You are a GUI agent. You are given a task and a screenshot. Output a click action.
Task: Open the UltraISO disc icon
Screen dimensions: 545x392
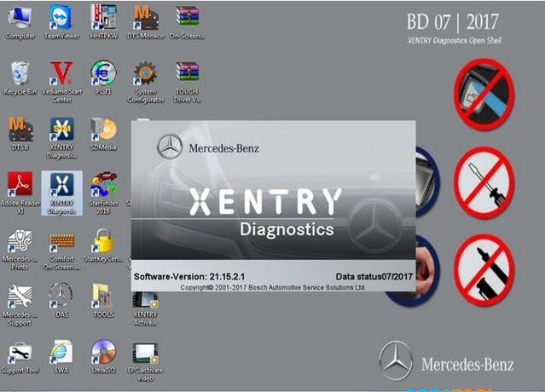point(103,353)
